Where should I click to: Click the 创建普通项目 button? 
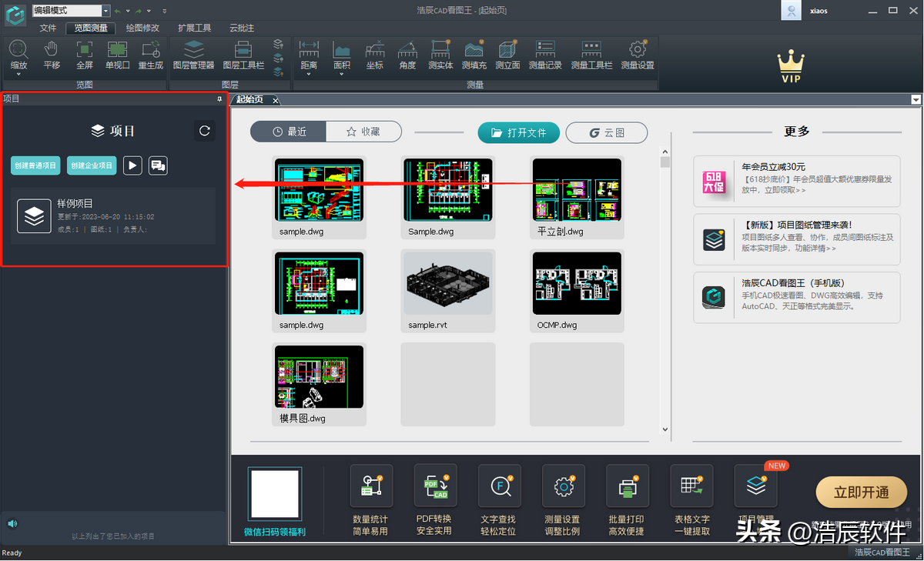point(35,165)
